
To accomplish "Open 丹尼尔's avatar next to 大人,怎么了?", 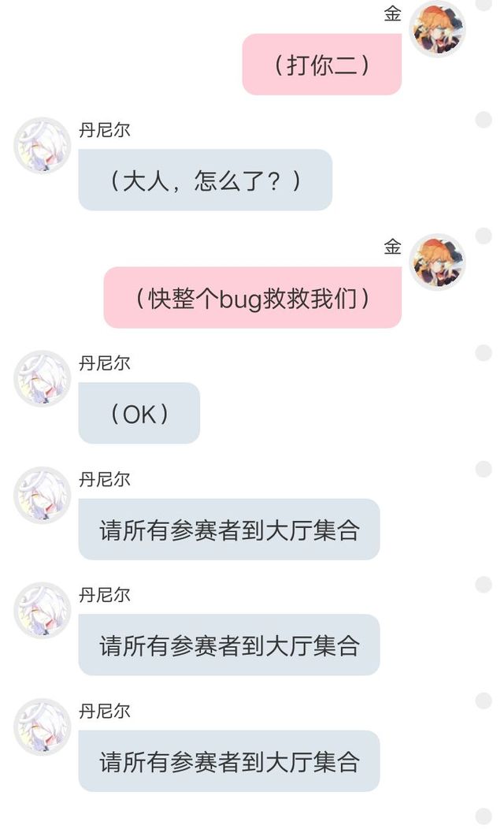I will (42, 146).
